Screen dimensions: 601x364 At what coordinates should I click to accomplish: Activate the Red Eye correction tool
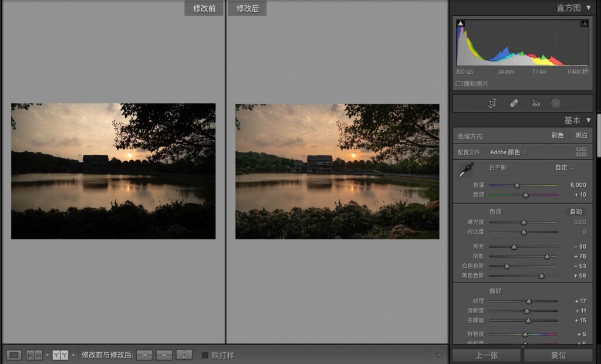click(535, 103)
